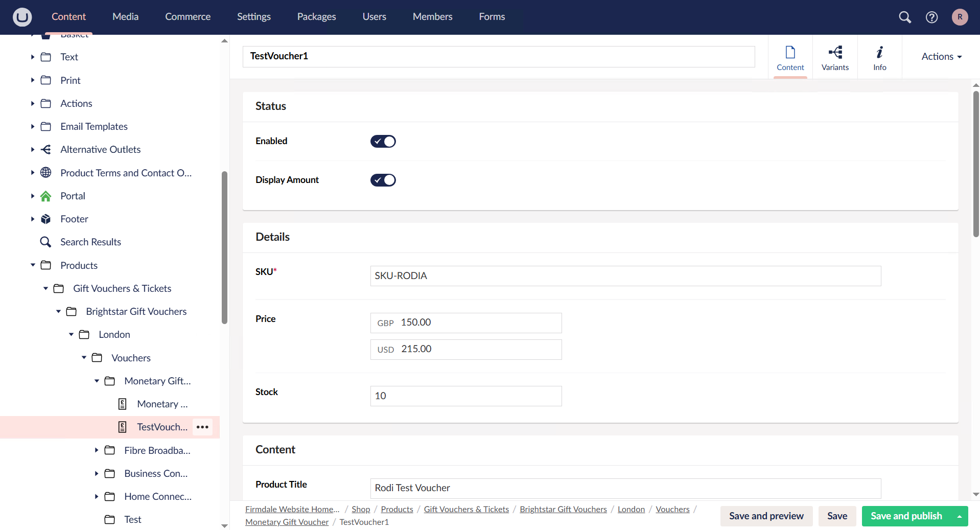Open TestVoucher1 options via the ellipsis icon

[x=202, y=427]
